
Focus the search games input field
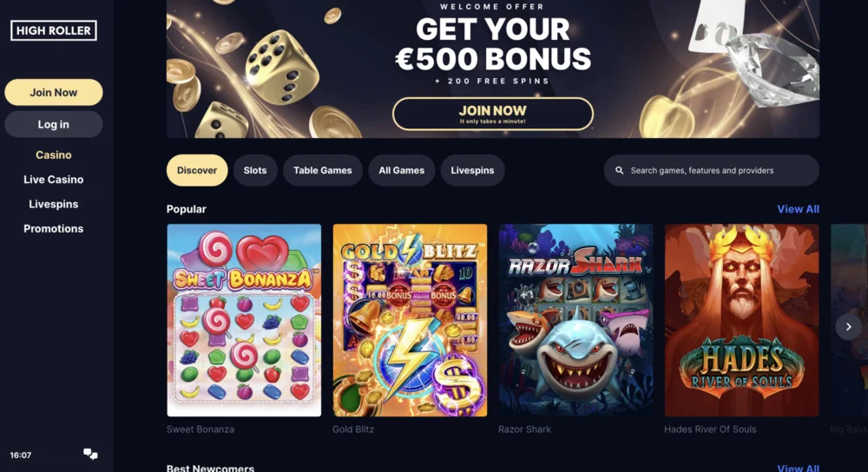click(x=712, y=170)
